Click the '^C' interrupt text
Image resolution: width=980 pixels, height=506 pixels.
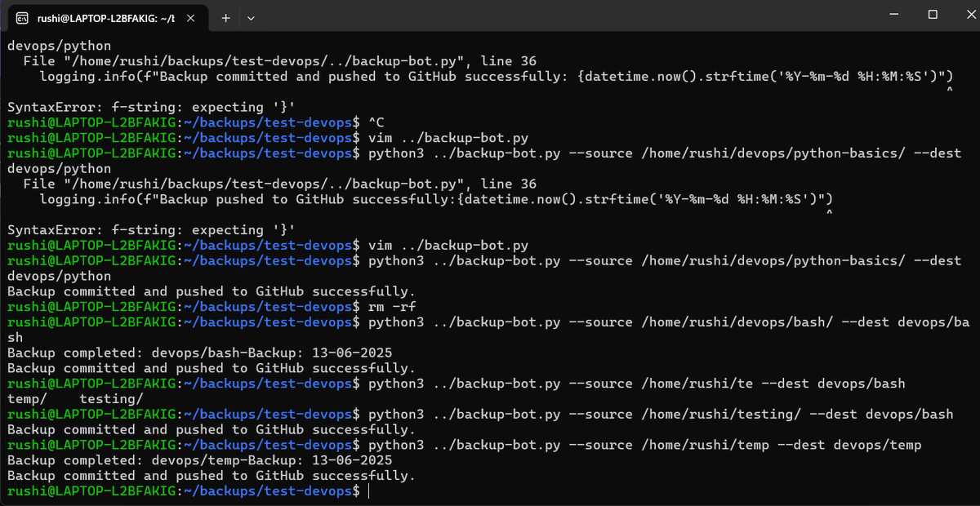376,122
